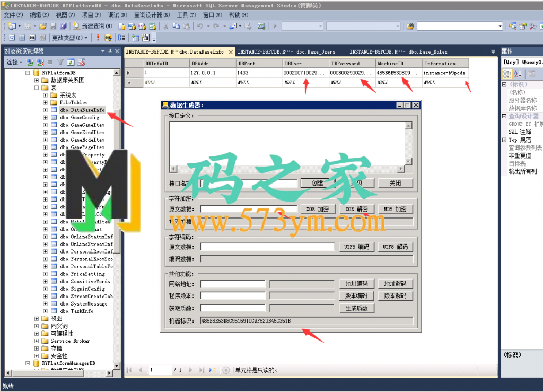Image resolution: width=543 pixels, height=392 pixels.
Task: Expand the 数据库关系图 folder node
Action: click(x=37, y=80)
